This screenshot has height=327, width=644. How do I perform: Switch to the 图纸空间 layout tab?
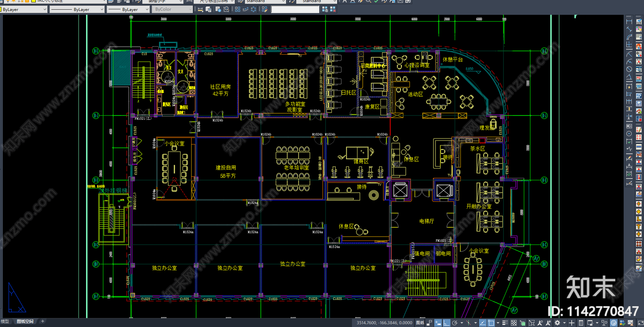click(25, 322)
